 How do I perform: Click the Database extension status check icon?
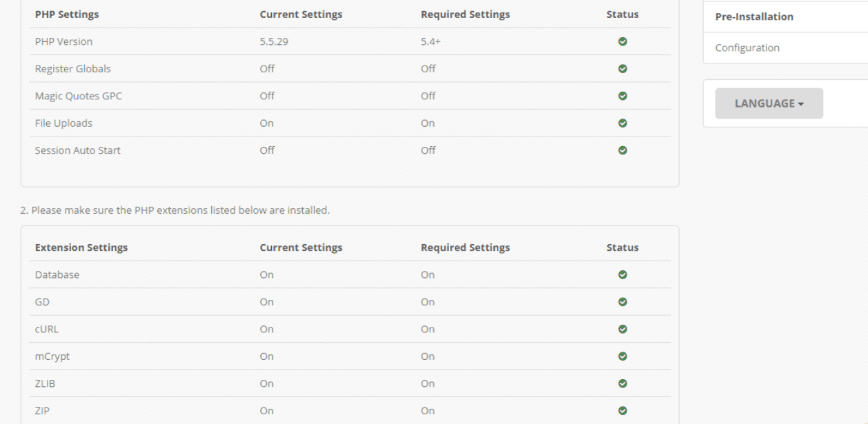[x=622, y=274]
